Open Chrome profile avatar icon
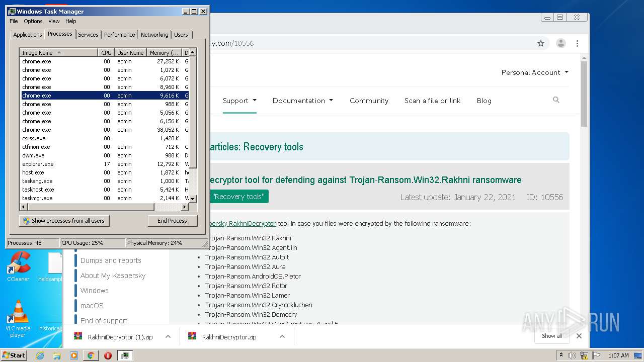The image size is (644, 362). tap(561, 43)
